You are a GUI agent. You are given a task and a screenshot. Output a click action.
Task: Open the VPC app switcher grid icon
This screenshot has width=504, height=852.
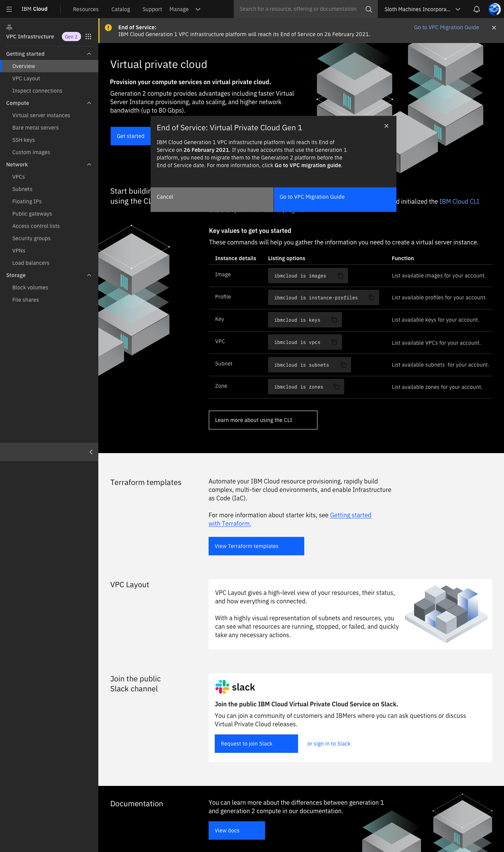tap(88, 37)
